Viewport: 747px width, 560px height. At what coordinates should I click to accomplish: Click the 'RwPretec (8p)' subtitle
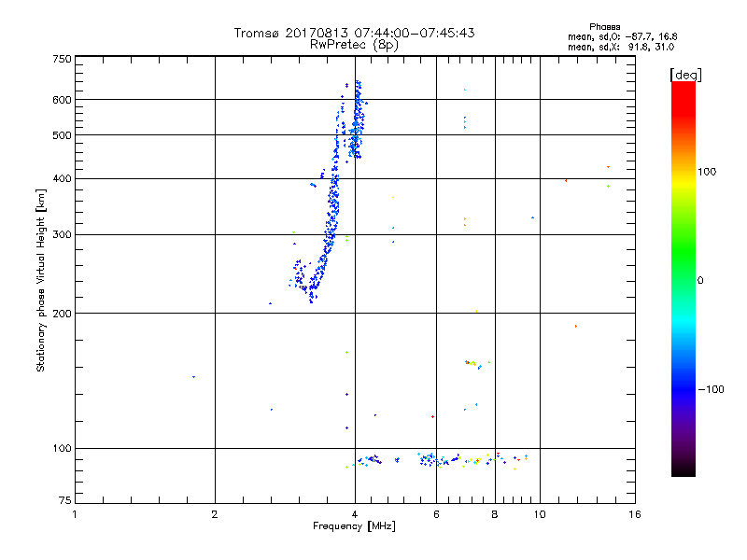tap(354, 45)
